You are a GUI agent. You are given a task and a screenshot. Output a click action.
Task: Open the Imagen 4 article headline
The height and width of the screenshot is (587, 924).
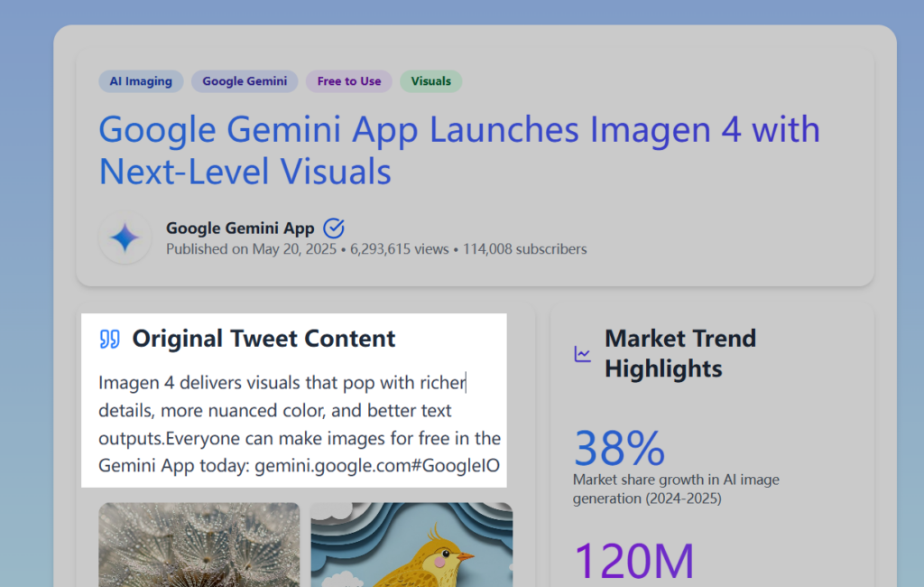pyautogui.click(x=458, y=150)
